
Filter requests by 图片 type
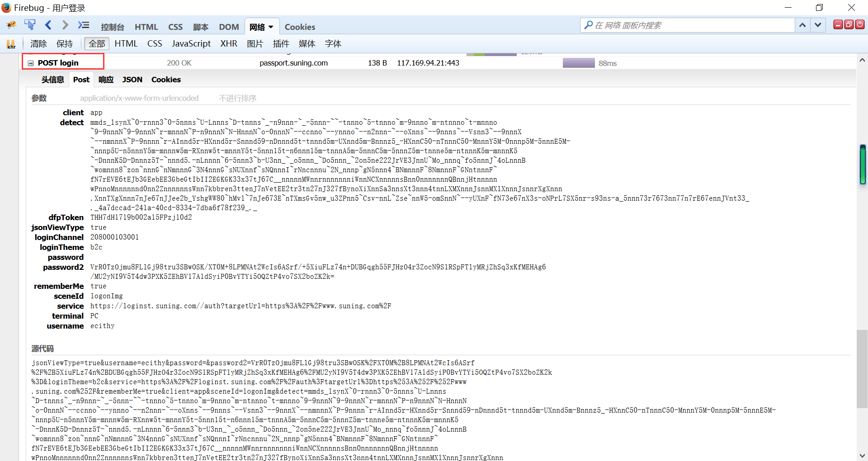coord(255,44)
